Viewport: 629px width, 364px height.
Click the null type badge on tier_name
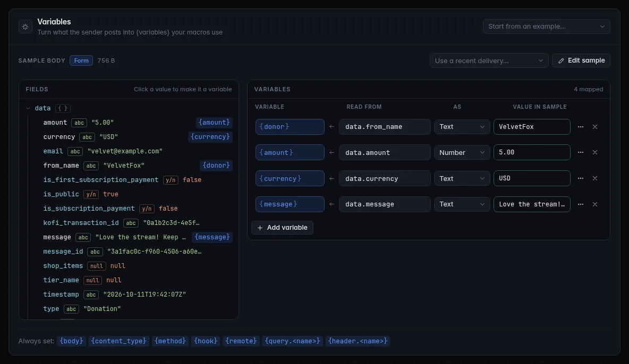[x=92, y=280]
